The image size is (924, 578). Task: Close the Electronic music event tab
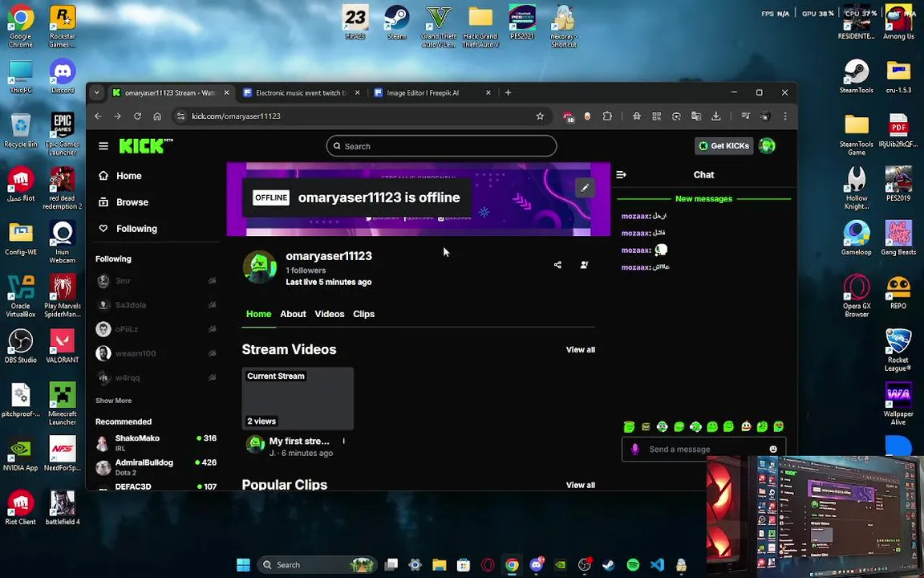click(357, 92)
